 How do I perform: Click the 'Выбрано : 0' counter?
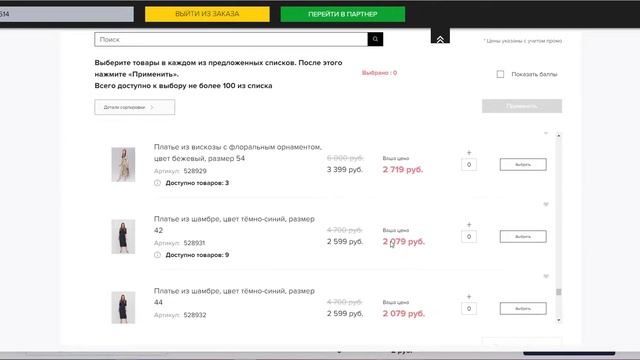pyautogui.click(x=379, y=73)
